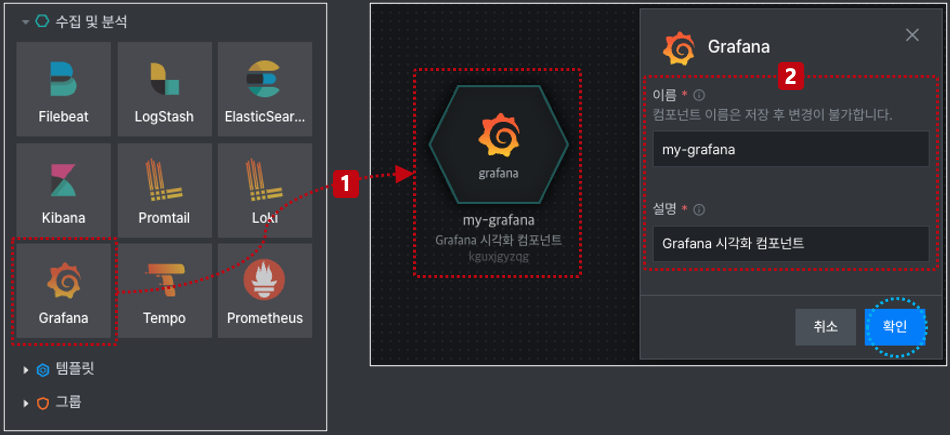Click the '컴포넌트 이름은 저장 후 변경이 불가합니다.' hint
Viewport: 950px width, 435px height.
click(x=772, y=115)
